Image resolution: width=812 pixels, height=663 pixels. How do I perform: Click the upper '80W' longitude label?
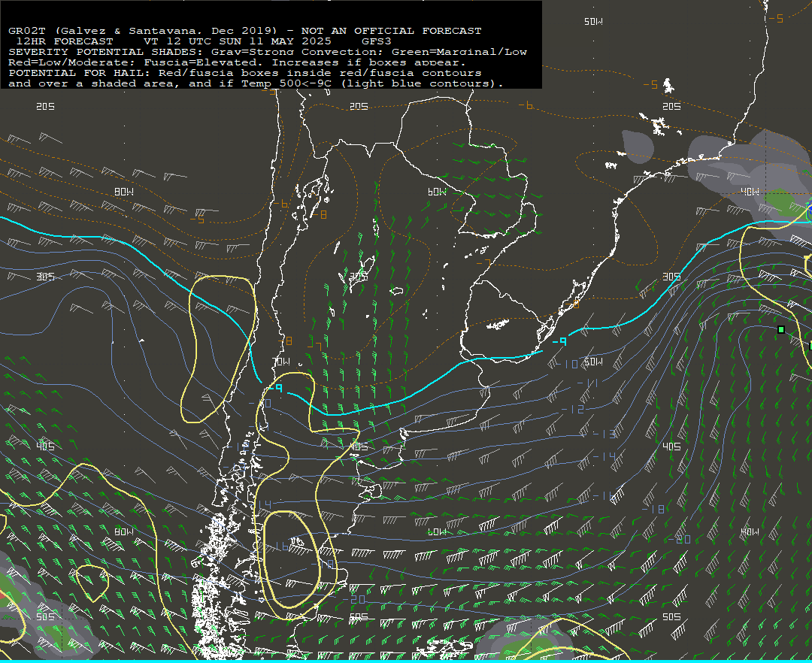(124, 192)
